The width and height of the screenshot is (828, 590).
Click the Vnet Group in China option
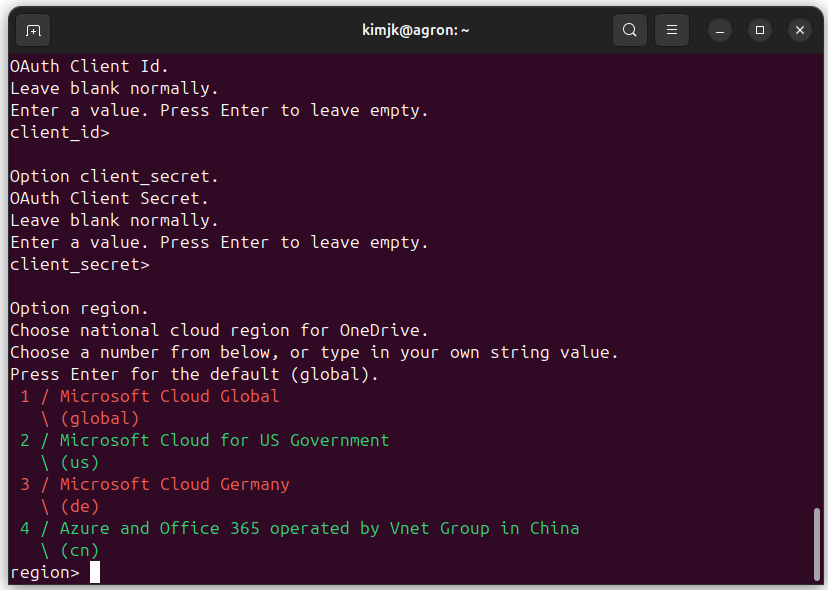point(319,528)
